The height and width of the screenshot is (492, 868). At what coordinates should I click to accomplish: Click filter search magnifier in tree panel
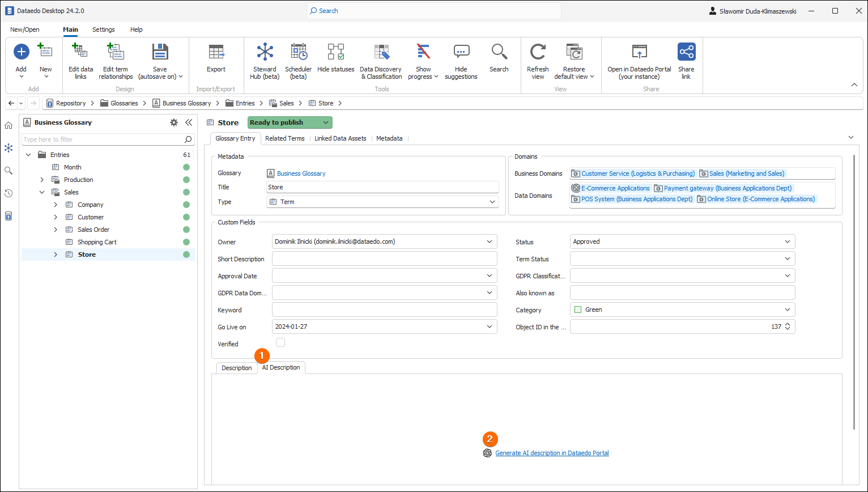(x=188, y=139)
